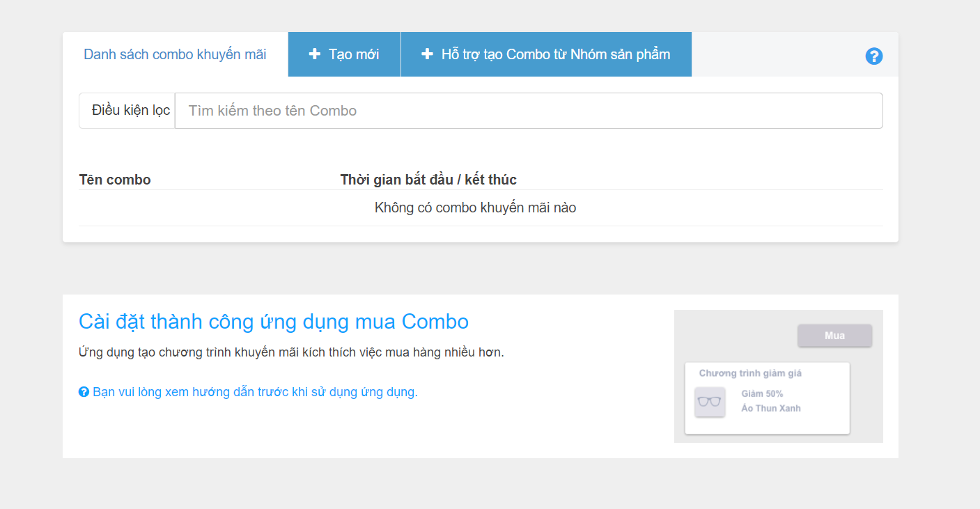Click the small question icon before the guide link
The width and height of the screenshot is (980, 509).
84,392
